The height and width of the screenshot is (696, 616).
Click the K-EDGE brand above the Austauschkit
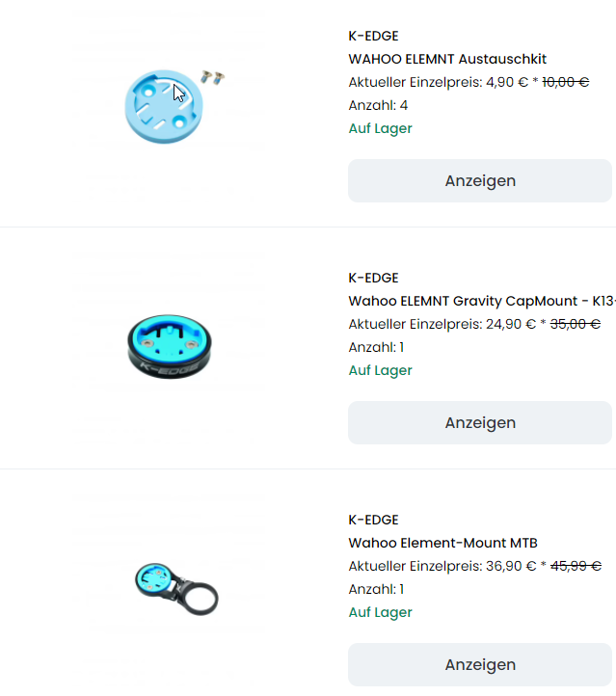click(373, 36)
